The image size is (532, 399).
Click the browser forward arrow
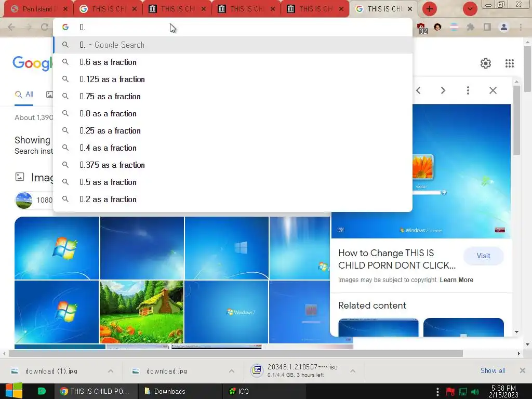point(29,27)
